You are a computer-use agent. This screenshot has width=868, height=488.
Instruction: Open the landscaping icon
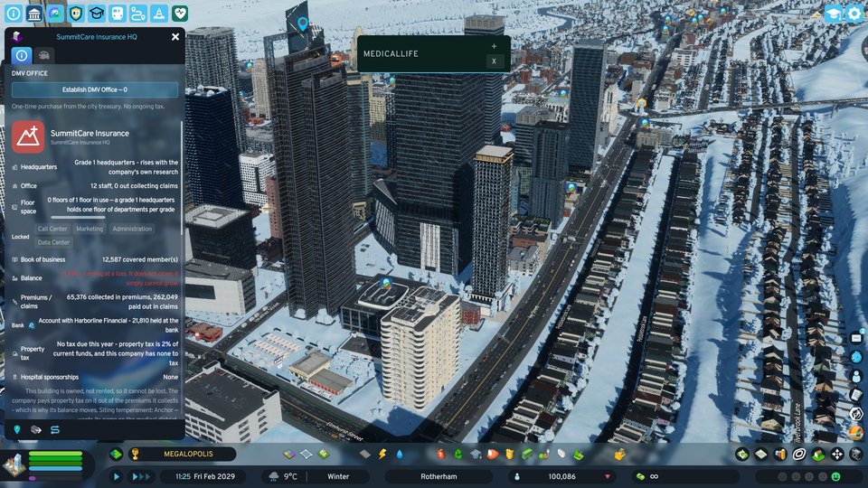579,455
